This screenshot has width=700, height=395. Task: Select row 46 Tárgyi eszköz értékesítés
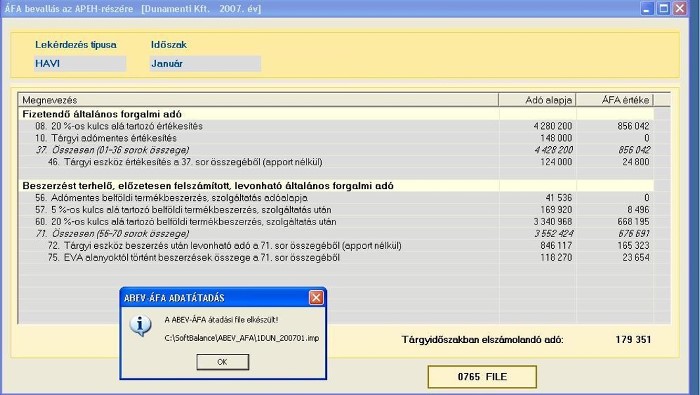(x=336, y=162)
